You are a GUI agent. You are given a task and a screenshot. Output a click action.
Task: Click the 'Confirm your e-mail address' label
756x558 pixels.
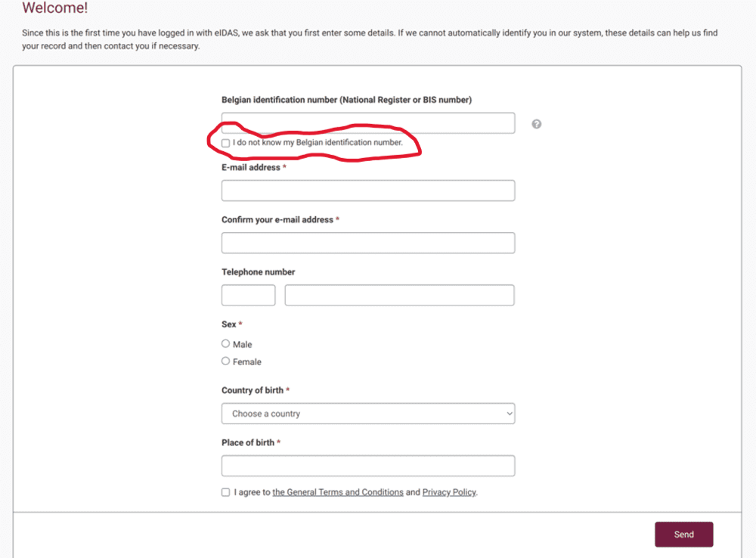(x=277, y=220)
